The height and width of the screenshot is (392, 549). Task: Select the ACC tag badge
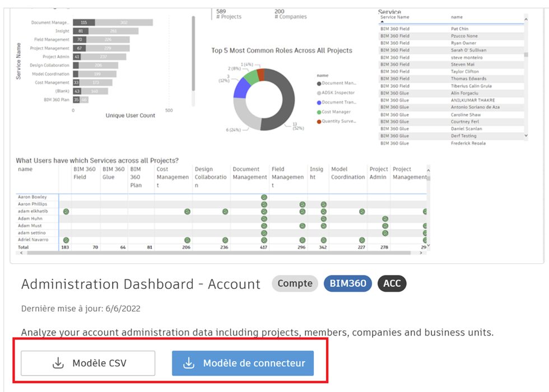point(392,283)
